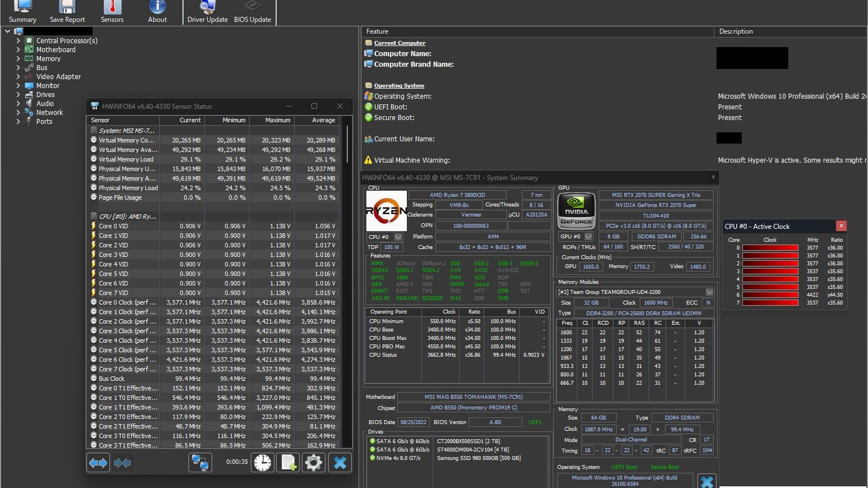The width and height of the screenshot is (868, 488).
Task: Click the Maximum column header
Action: (x=277, y=120)
